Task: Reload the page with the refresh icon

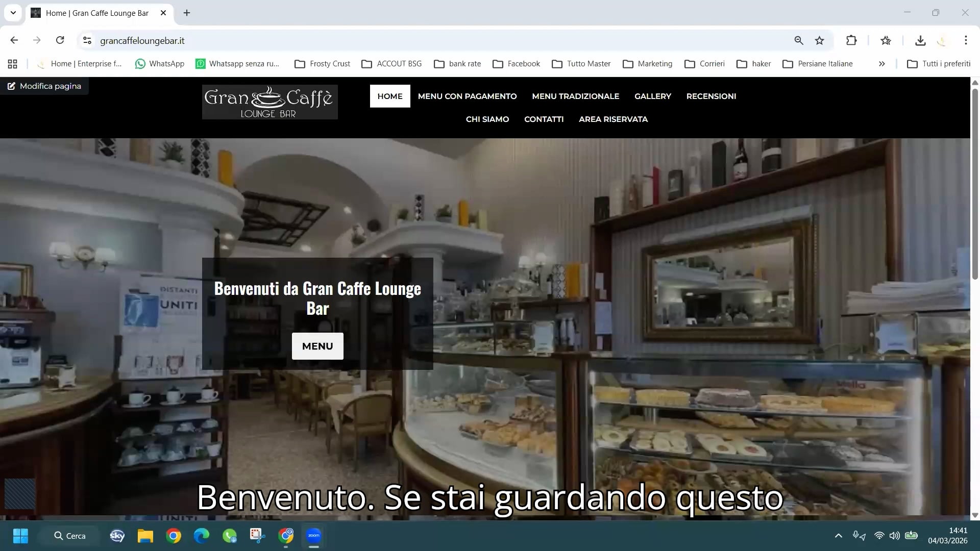Action: coord(60,40)
